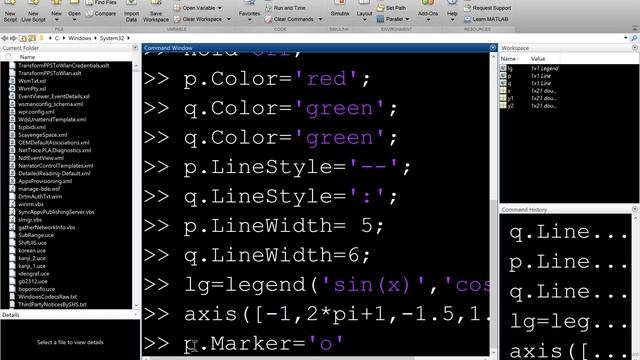Select file TransformPPSToWlanCredentials.xslt
This screenshot has width=640, height=360.
click(64, 65)
